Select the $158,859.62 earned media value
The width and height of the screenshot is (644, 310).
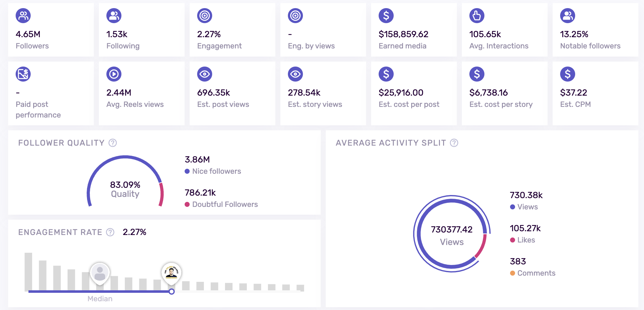click(403, 34)
